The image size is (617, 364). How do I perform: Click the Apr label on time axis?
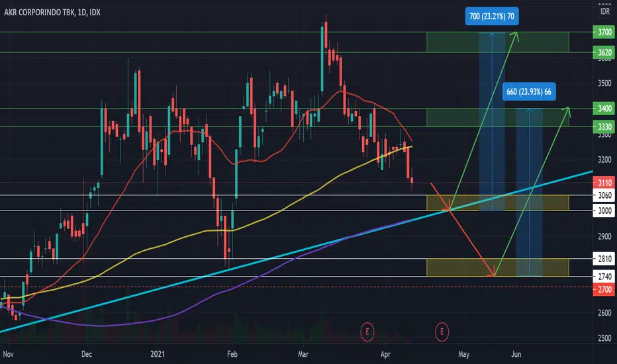pyautogui.click(x=385, y=354)
